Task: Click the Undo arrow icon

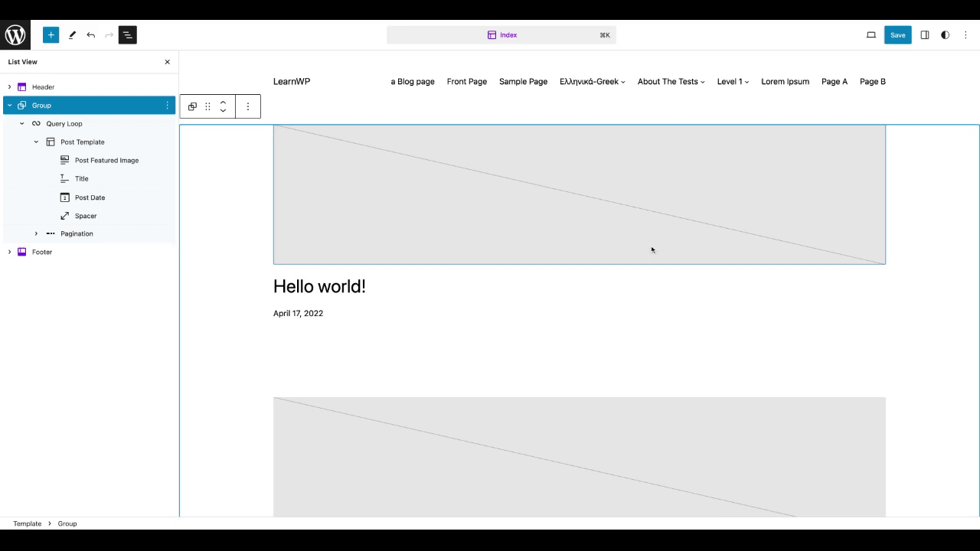Action: click(90, 34)
